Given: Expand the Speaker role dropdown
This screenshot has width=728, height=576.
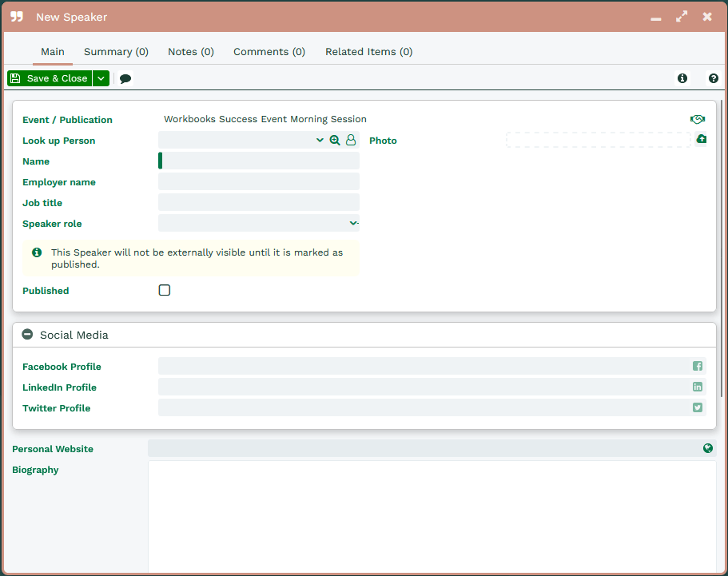Looking at the screenshot, I should tap(352, 223).
